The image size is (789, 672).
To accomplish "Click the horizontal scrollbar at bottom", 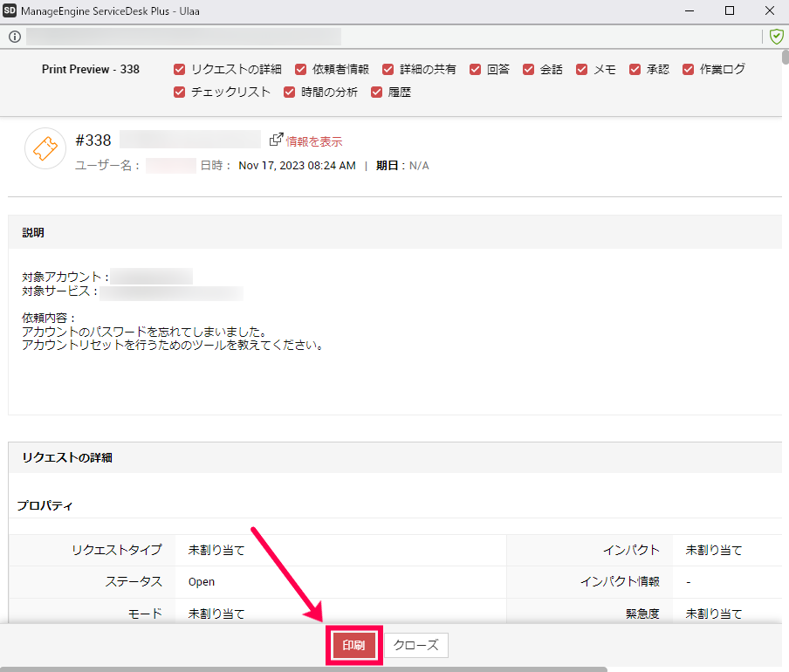I will click(x=304, y=669).
